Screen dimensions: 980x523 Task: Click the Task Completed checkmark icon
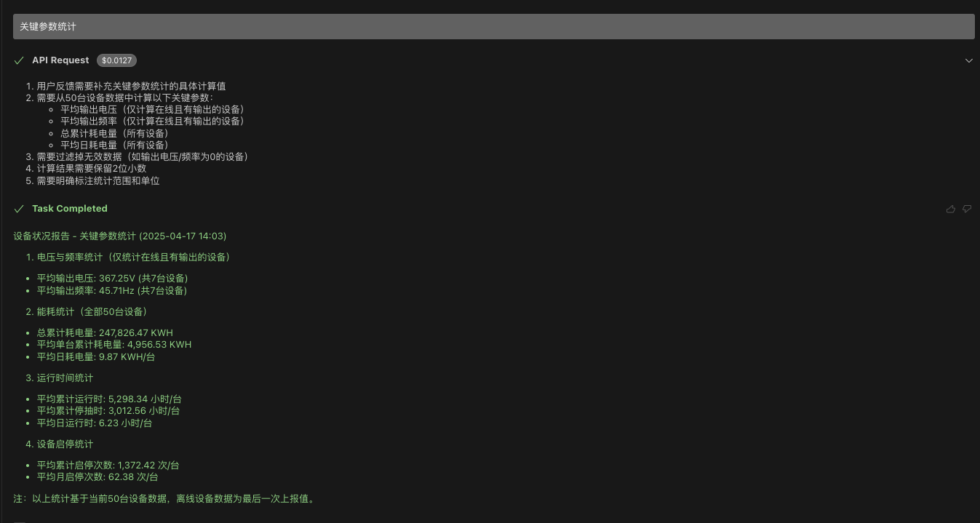click(x=19, y=209)
